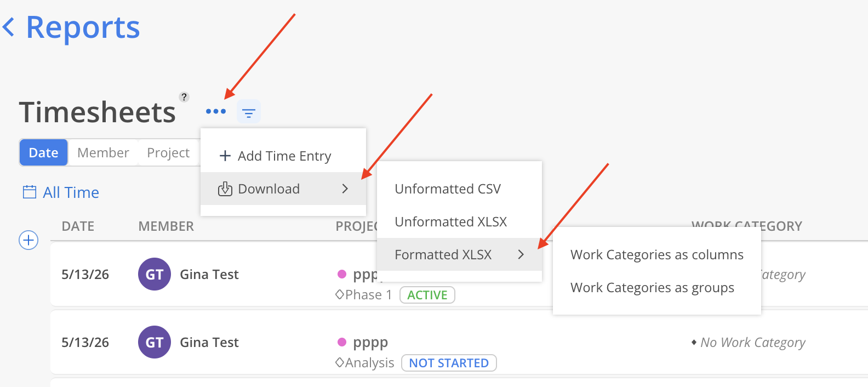Choose Add Time Entry from the menu
Viewport: 868px width, 387px height.
283,156
